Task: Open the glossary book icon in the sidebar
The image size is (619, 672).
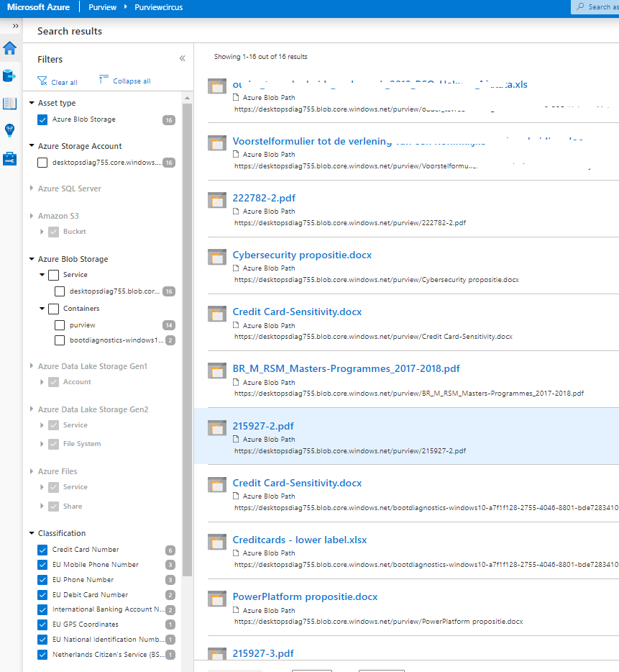Action: (9, 103)
